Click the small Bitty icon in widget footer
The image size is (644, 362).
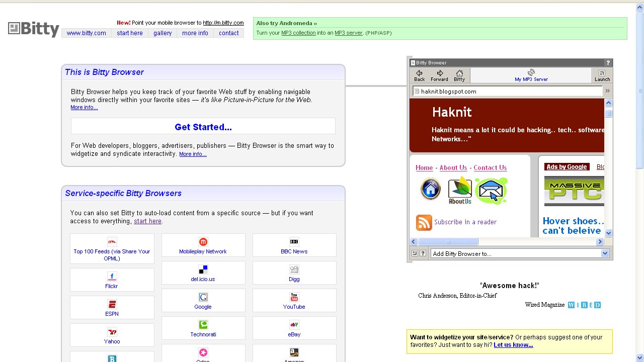point(415,253)
